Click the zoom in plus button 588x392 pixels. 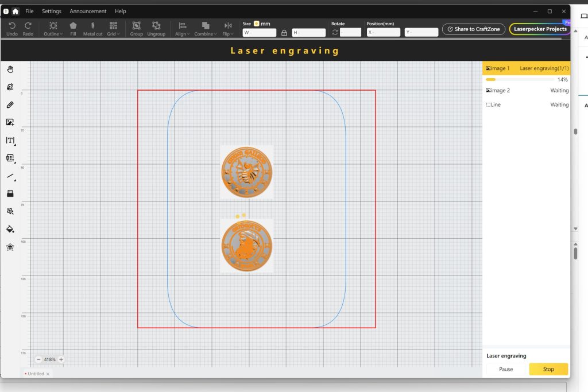click(x=61, y=359)
